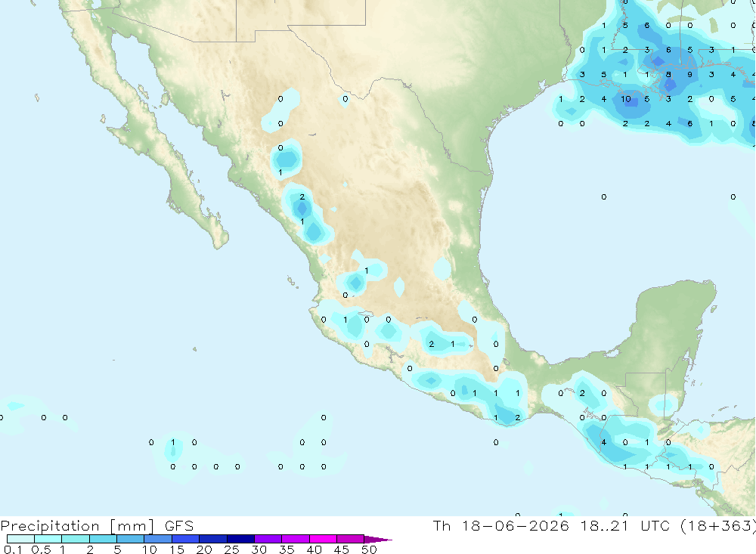The height and width of the screenshot is (554, 756).
Task: Click the '10' precipitation value over the Gulf
Action: click(626, 99)
